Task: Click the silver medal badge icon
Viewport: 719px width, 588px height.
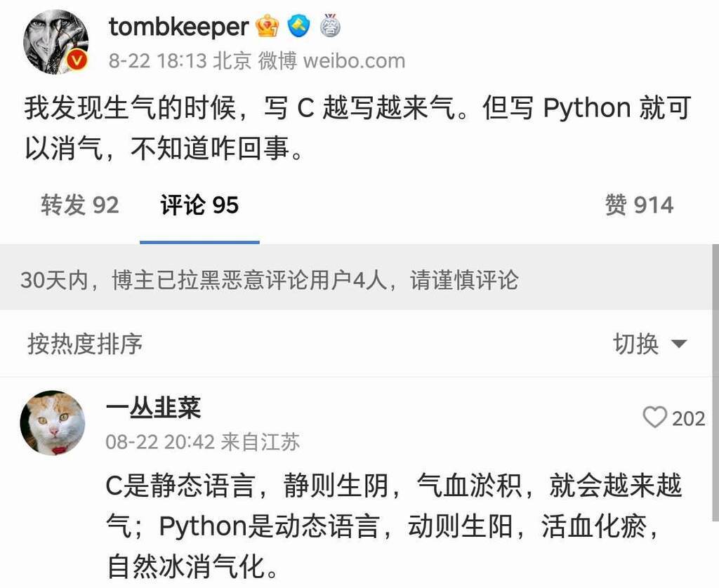Action: pyautogui.click(x=330, y=27)
